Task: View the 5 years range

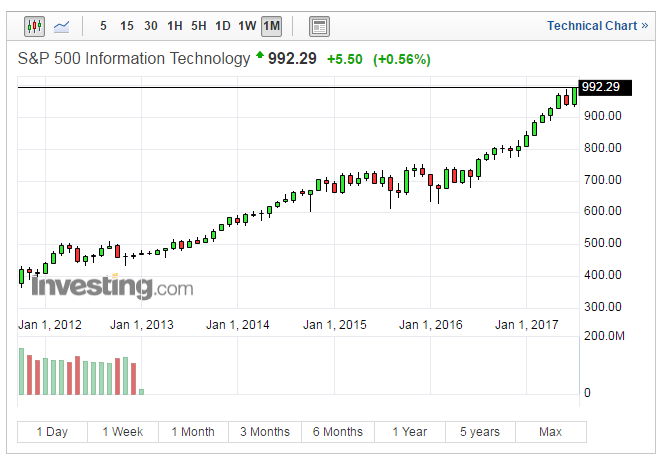Action: point(479,432)
